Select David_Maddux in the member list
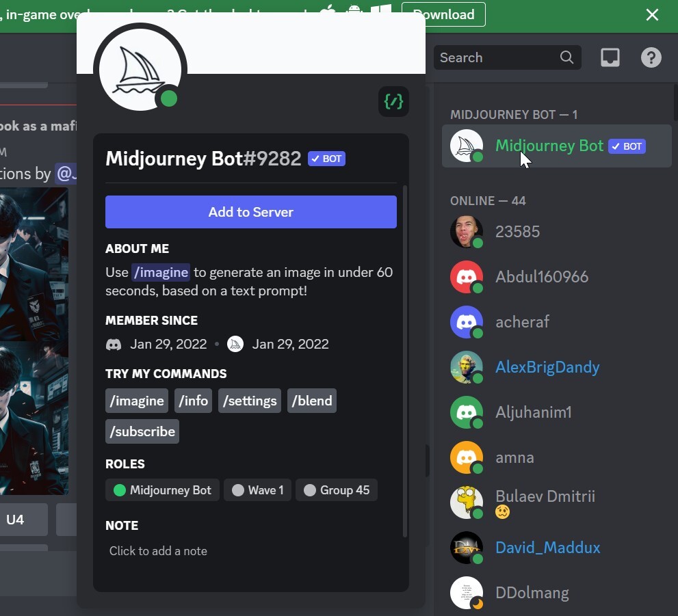The width and height of the screenshot is (678, 616). tap(547, 548)
